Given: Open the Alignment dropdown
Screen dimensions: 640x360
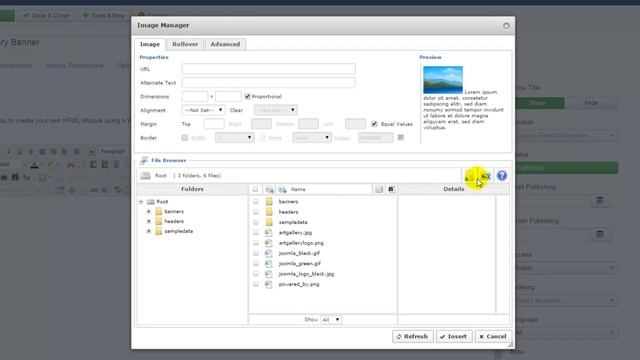Looking at the screenshot, I should point(203,110).
